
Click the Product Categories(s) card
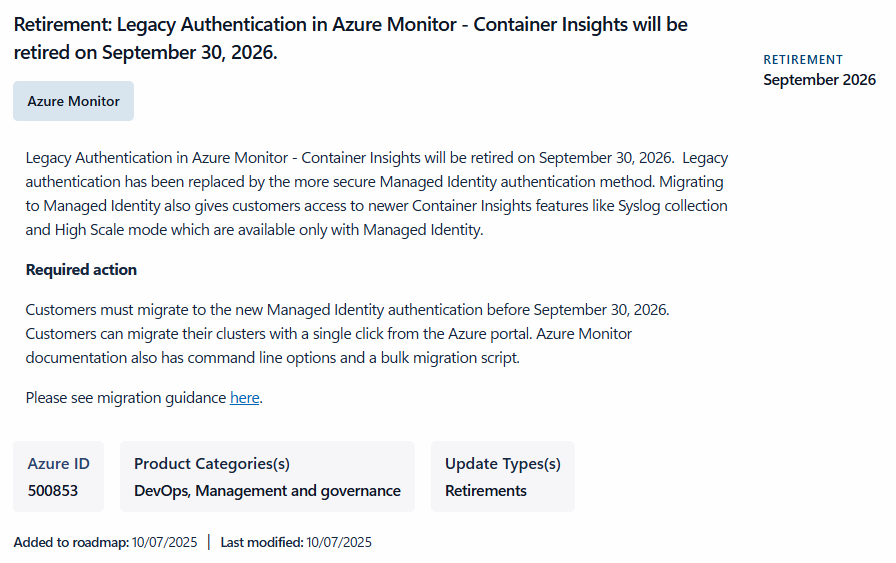(x=267, y=477)
